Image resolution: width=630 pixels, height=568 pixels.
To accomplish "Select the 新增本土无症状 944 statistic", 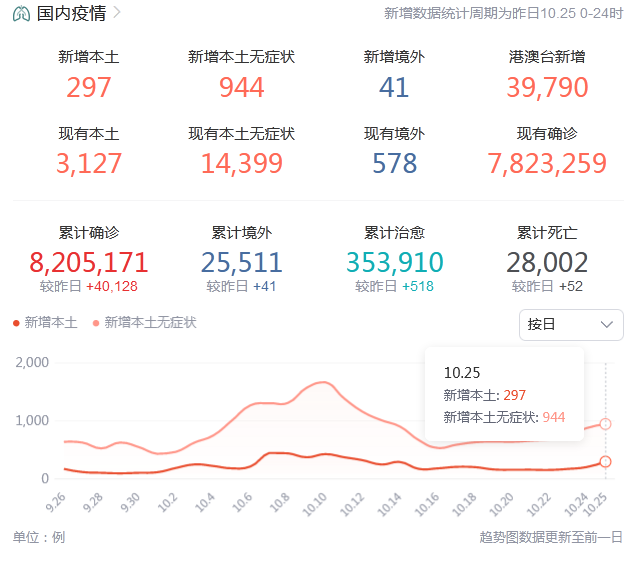I will [241, 87].
